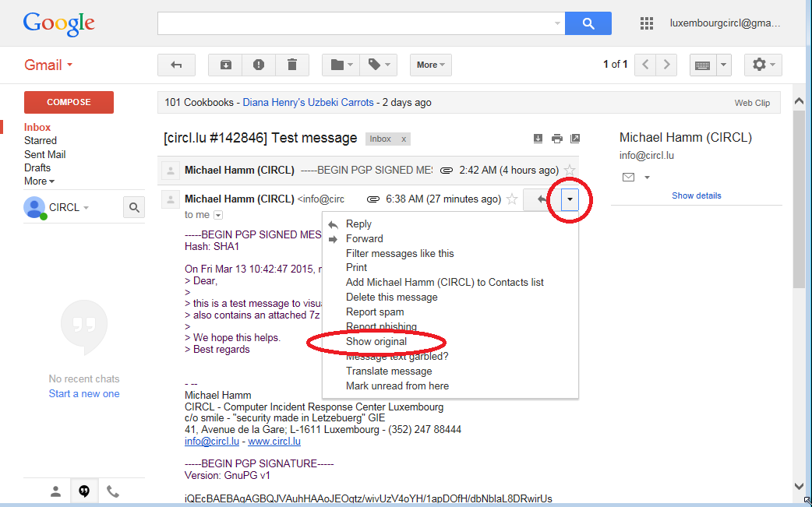Print all using the printer icon
This screenshot has height=507, width=812.
pyautogui.click(x=556, y=139)
